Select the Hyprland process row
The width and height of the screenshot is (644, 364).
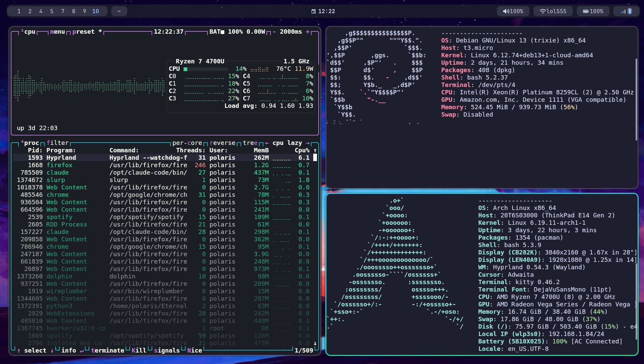tap(163, 158)
